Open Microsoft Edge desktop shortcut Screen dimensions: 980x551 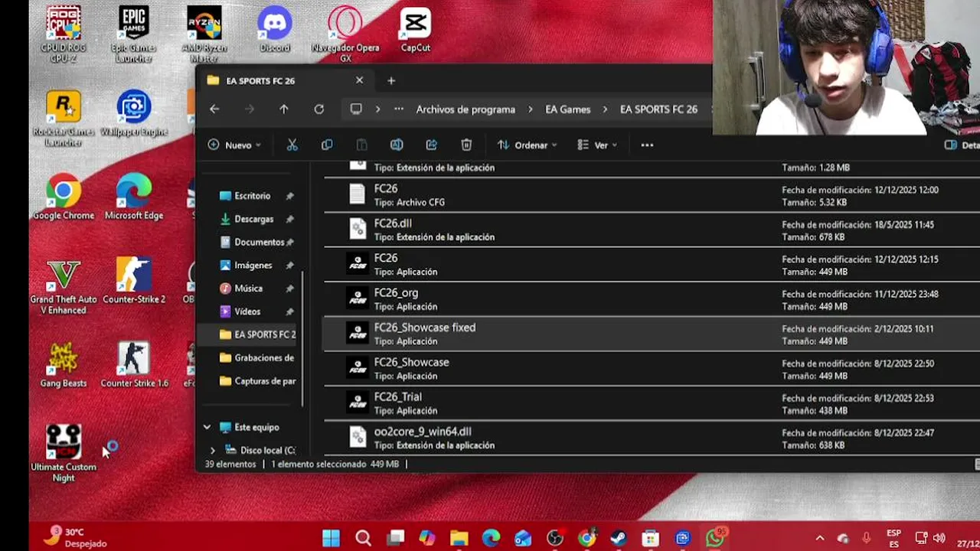click(134, 197)
